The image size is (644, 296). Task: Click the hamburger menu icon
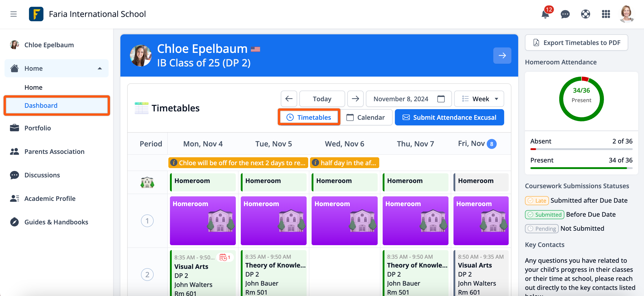14,14
